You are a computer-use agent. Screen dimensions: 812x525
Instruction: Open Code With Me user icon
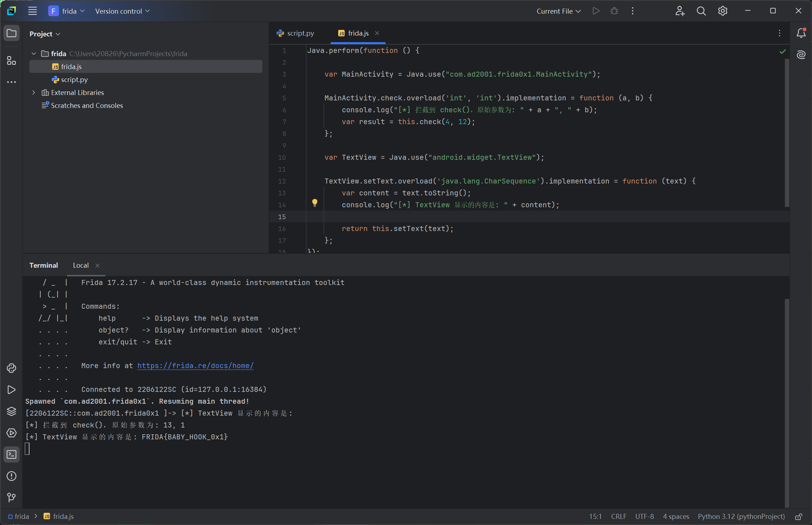pos(680,11)
